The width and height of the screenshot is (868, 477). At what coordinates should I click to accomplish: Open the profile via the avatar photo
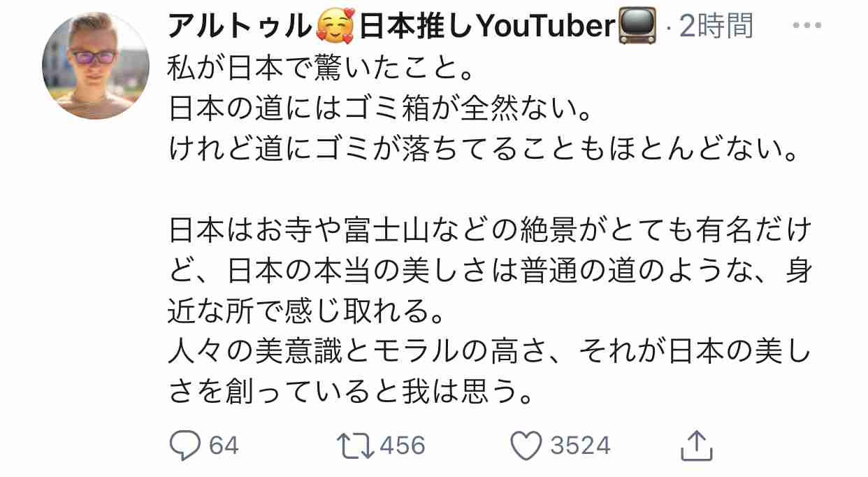[x=94, y=66]
